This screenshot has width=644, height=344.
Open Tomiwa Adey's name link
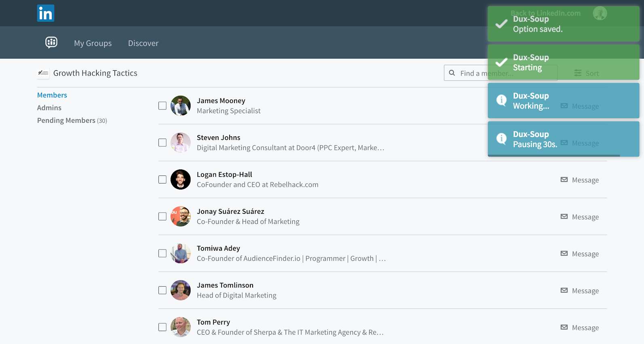[x=218, y=248]
